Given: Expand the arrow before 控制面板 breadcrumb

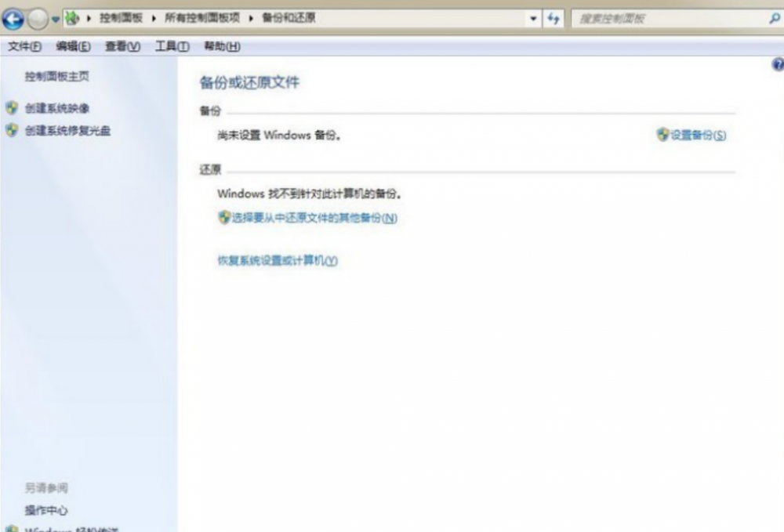Looking at the screenshot, I should point(89,19).
